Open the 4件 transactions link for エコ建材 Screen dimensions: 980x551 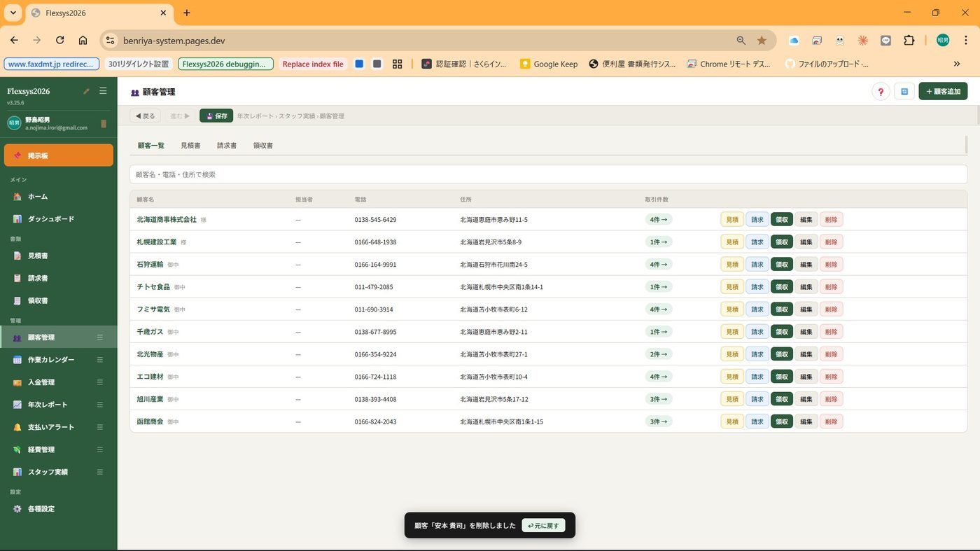pyautogui.click(x=659, y=377)
